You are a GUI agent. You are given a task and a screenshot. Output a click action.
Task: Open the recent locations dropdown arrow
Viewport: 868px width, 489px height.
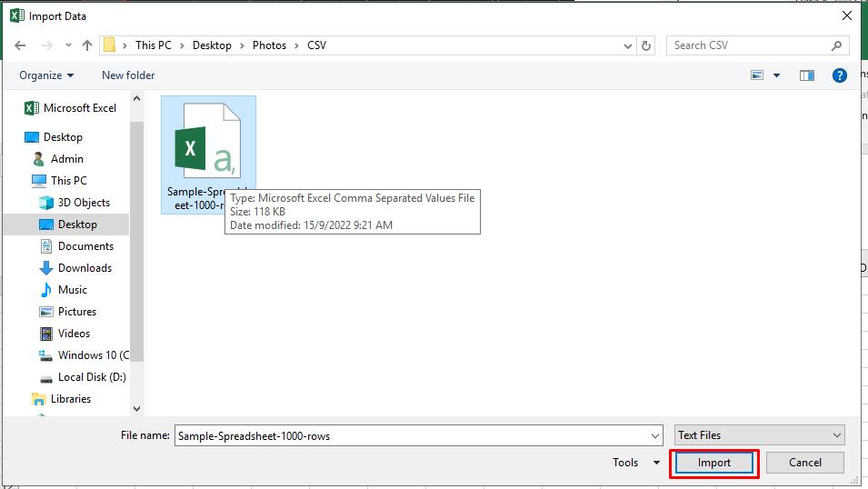[x=68, y=45]
